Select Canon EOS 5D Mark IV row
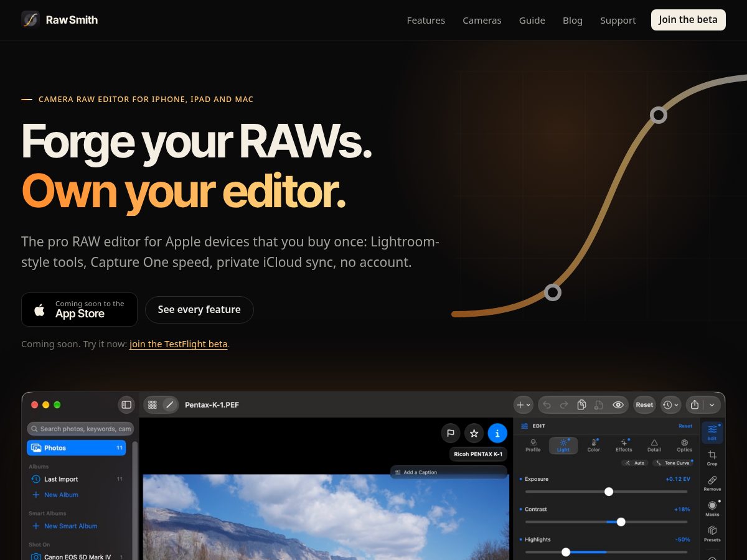The height and width of the screenshot is (560, 747). click(76, 557)
